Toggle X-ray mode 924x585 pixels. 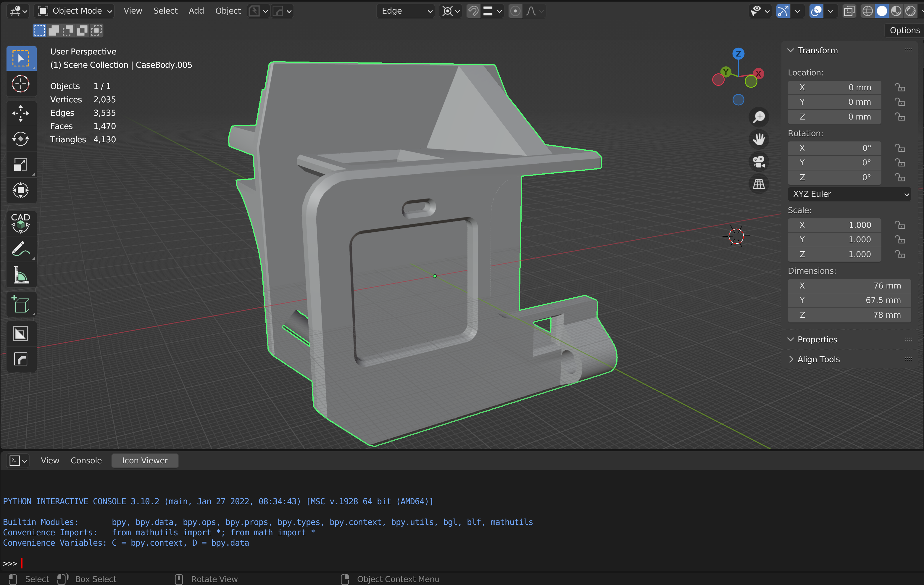pos(849,11)
